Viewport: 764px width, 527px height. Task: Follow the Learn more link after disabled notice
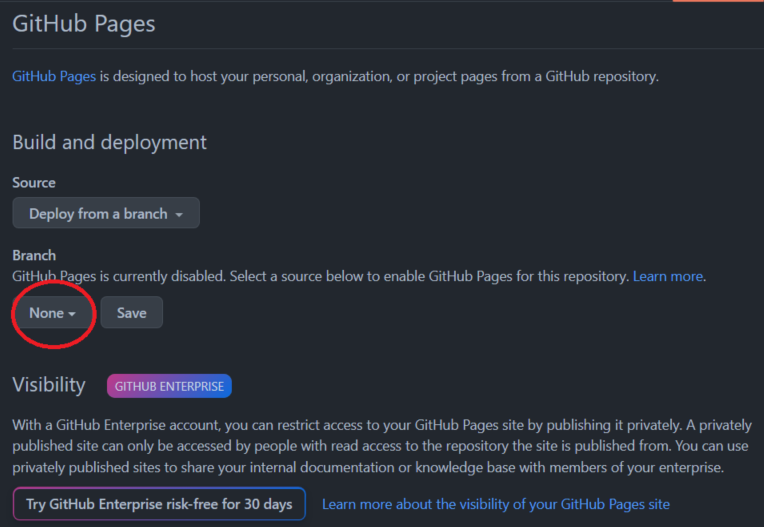tap(667, 275)
